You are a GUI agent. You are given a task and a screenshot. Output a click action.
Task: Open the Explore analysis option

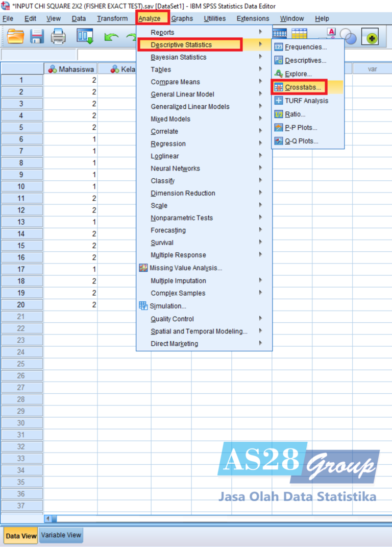[299, 74]
